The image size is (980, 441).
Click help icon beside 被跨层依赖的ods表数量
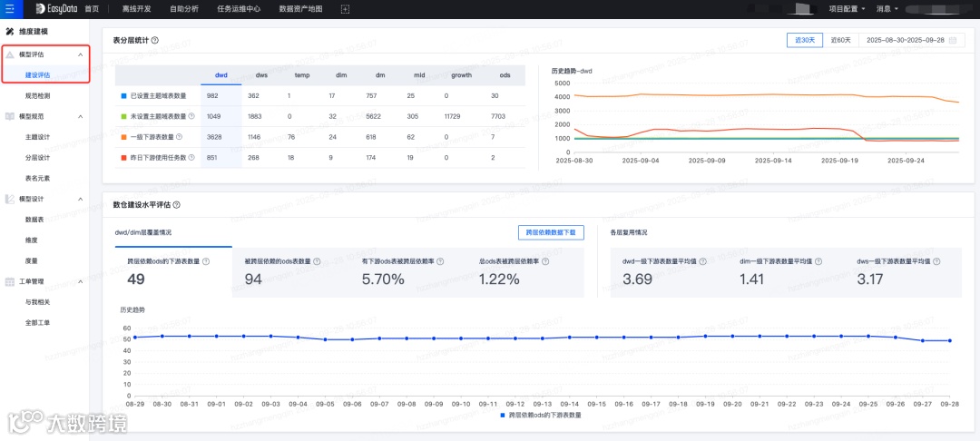[x=317, y=261]
